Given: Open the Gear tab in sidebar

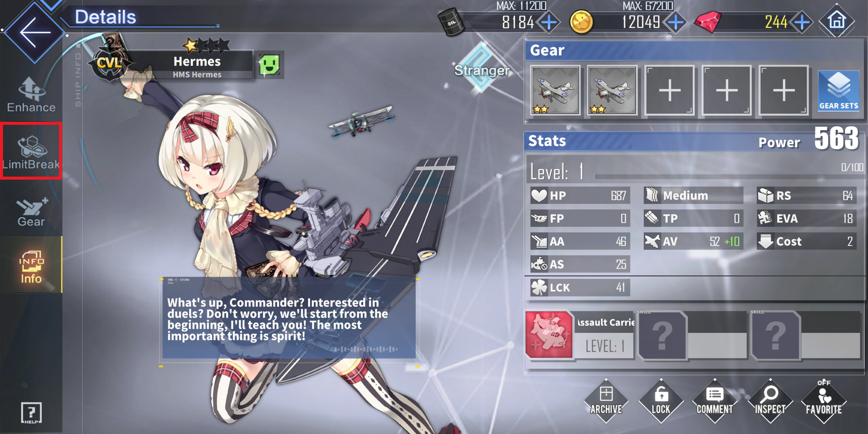Looking at the screenshot, I should (x=31, y=212).
